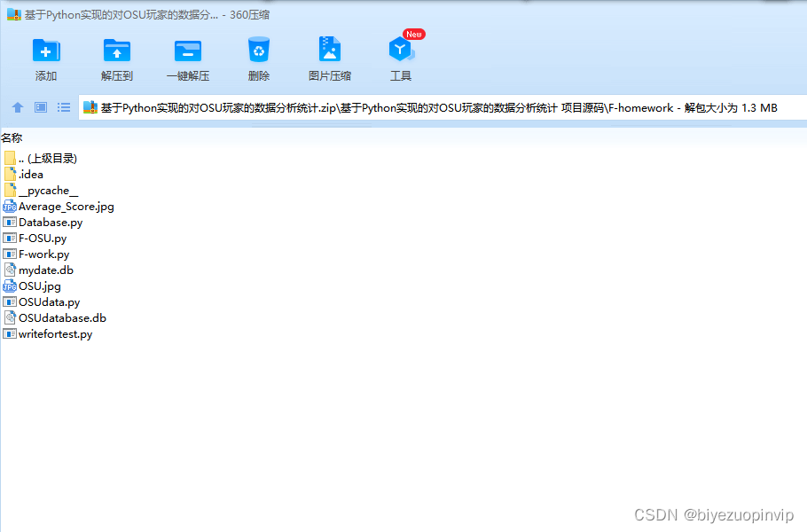Screen dimensions: 807x532
Task: Switch to list view mode icon
Action: pyautogui.click(x=64, y=107)
